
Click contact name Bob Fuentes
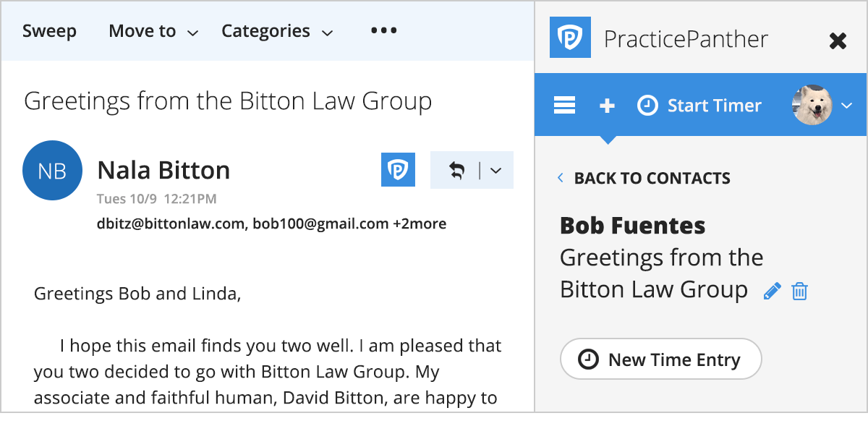tap(632, 225)
